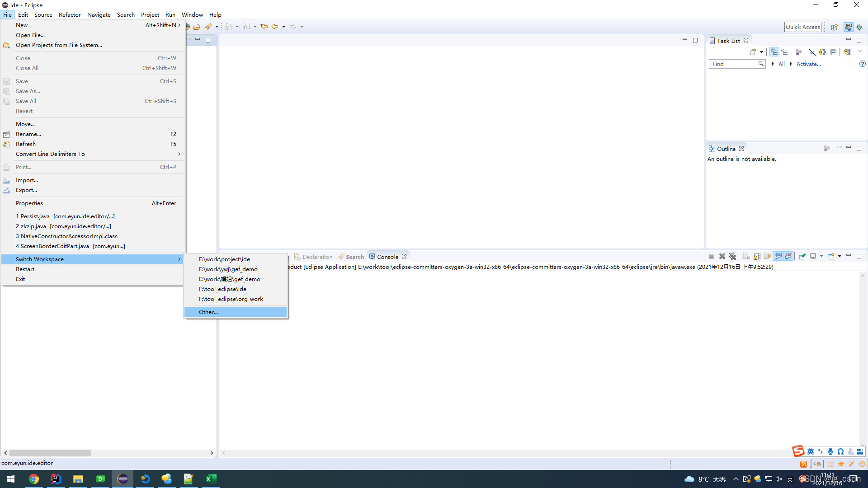Click Synchronize Changed repository icon

(x=847, y=52)
